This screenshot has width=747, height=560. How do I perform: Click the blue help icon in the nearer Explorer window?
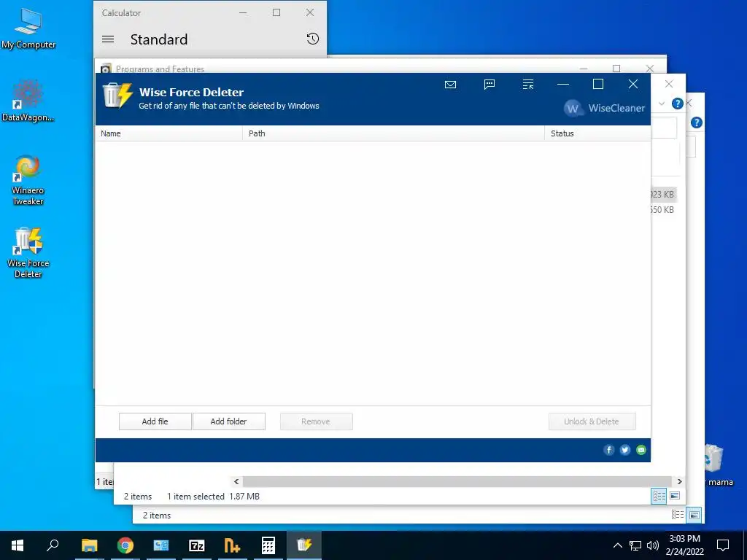678,104
